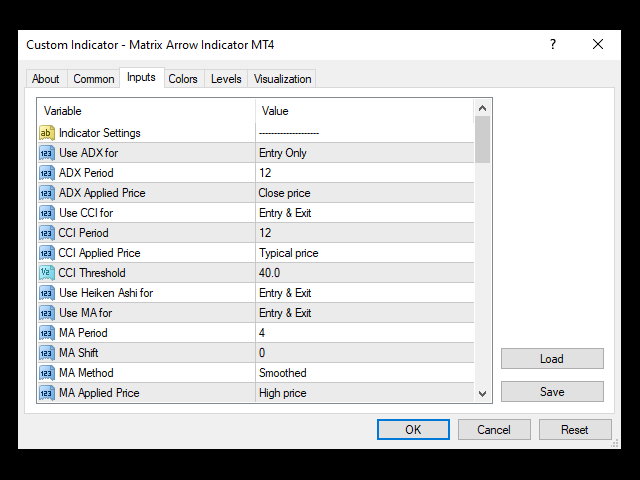Image resolution: width=640 pixels, height=480 pixels.
Task: Select the Heiken Ashi Entry & Exit value
Action: [x=285, y=293]
